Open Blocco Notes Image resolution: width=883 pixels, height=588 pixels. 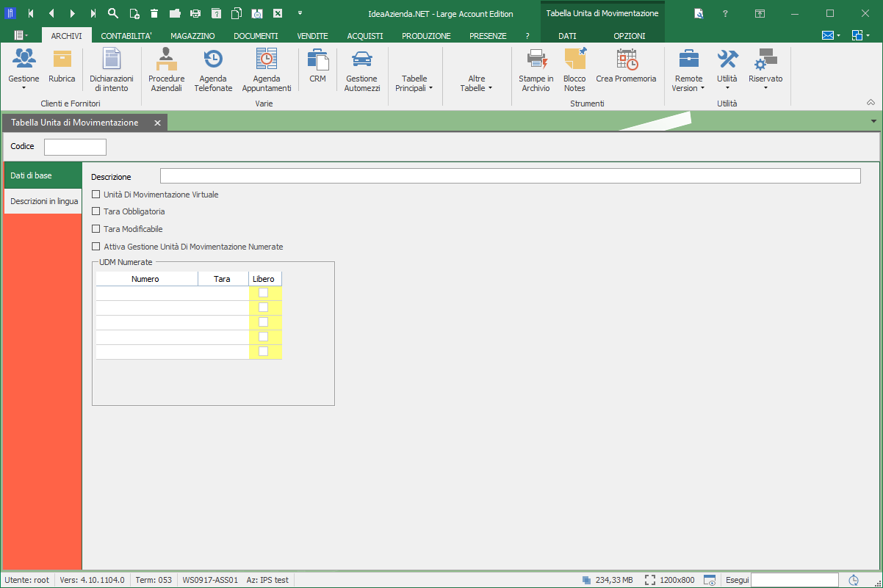click(574, 70)
